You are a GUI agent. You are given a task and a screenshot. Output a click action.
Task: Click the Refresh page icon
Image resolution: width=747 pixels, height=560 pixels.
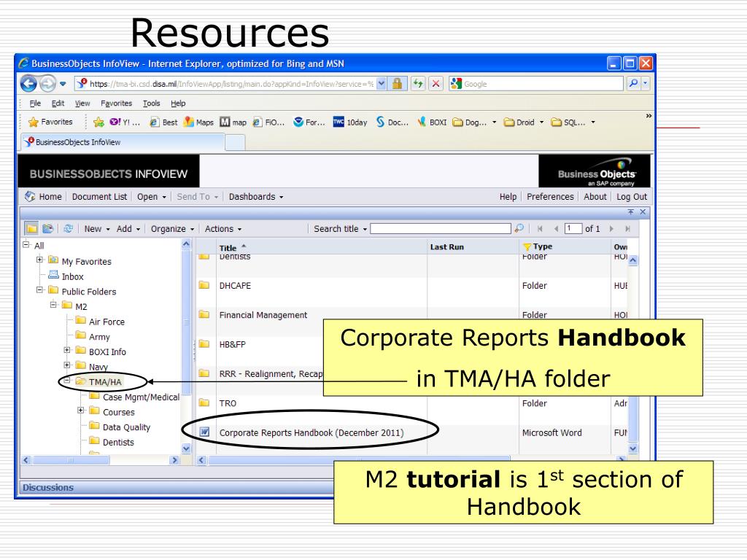[x=418, y=84]
